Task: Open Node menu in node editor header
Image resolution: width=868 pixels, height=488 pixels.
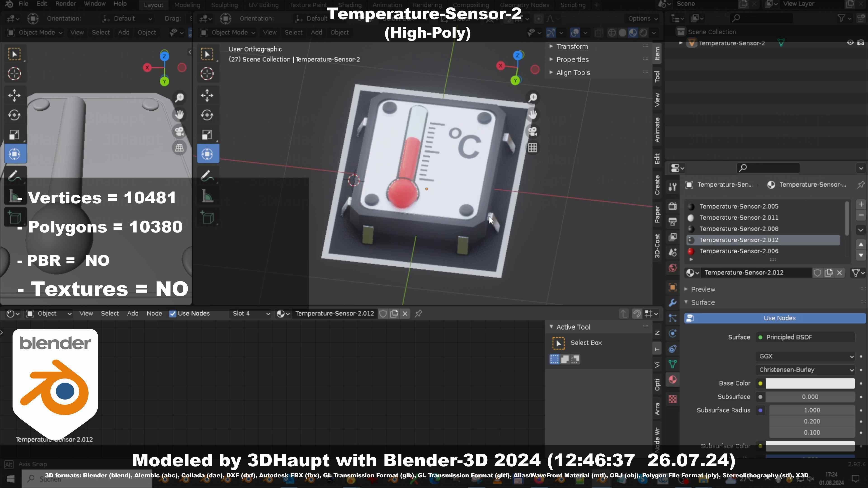Action: click(x=154, y=314)
